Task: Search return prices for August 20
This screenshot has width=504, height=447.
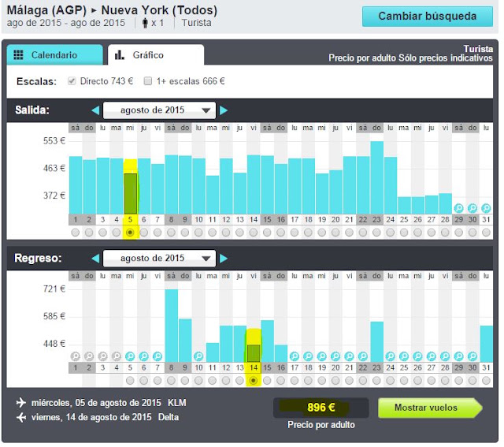Action: click(335, 356)
